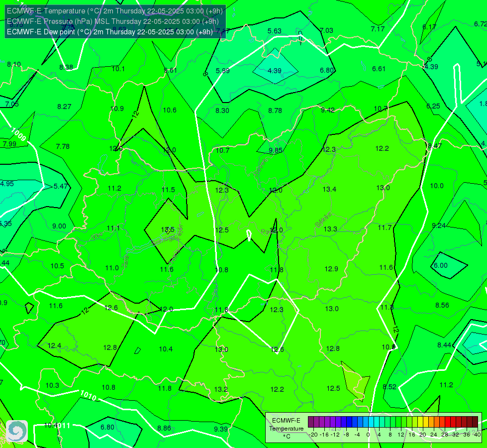The image size is (487, 448).
Task: Click the 5.99 temperature value
Action: 223,71
